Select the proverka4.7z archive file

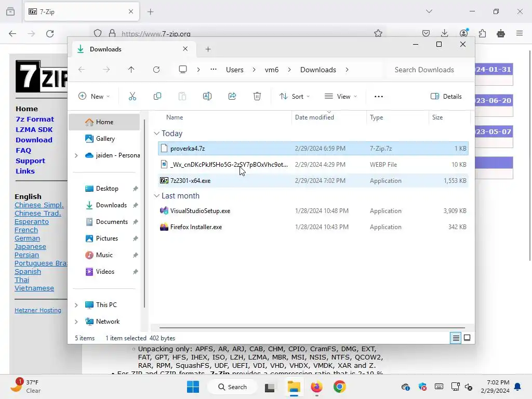(x=313, y=148)
